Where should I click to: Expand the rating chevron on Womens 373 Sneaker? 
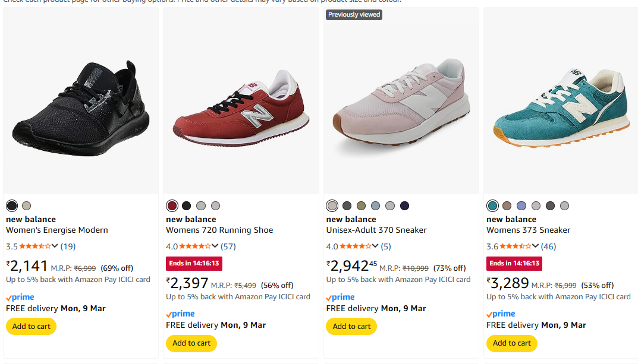(536, 246)
